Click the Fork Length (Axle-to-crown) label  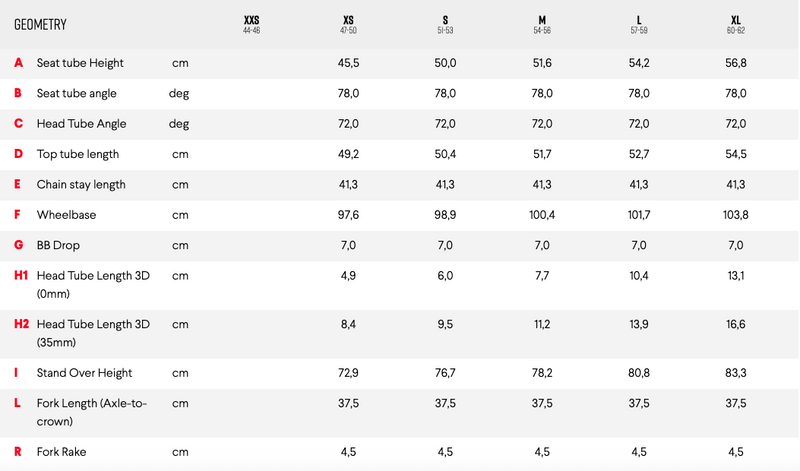(92, 412)
